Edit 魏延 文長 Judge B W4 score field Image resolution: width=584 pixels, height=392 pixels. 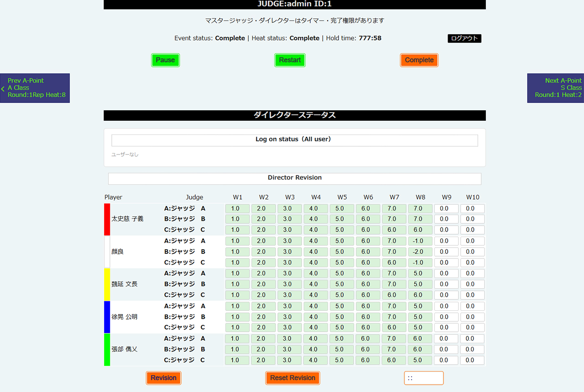[x=316, y=284]
